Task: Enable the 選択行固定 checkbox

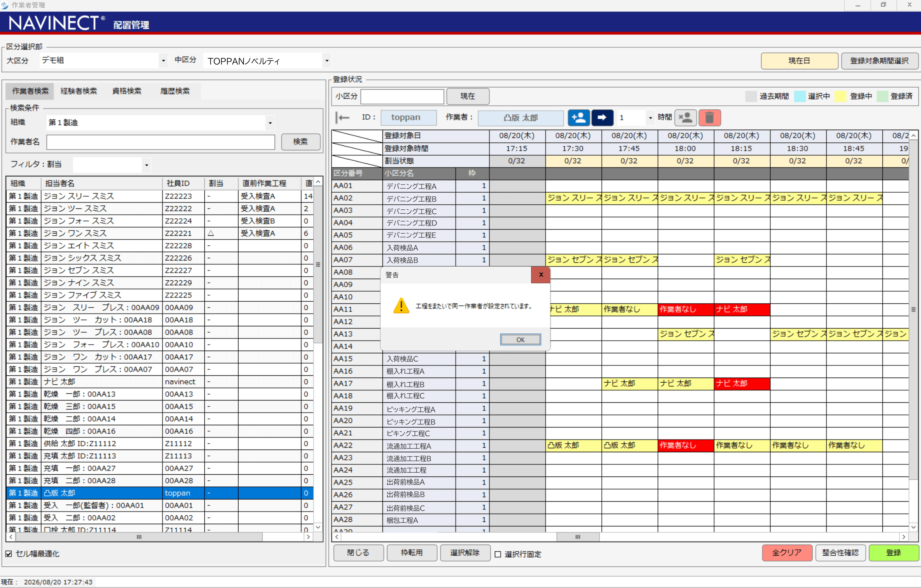Action: coord(498,554)
